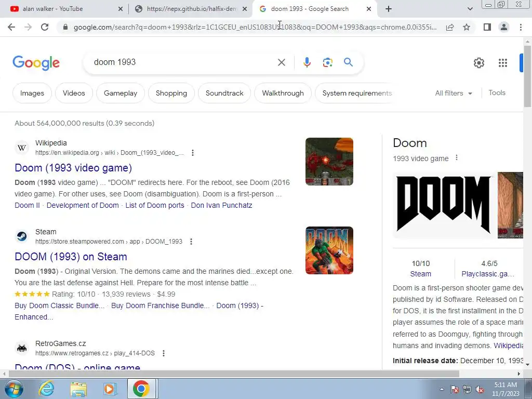
Task: Open more options for the Wikipedia result
Action: (x=193, y=153)
